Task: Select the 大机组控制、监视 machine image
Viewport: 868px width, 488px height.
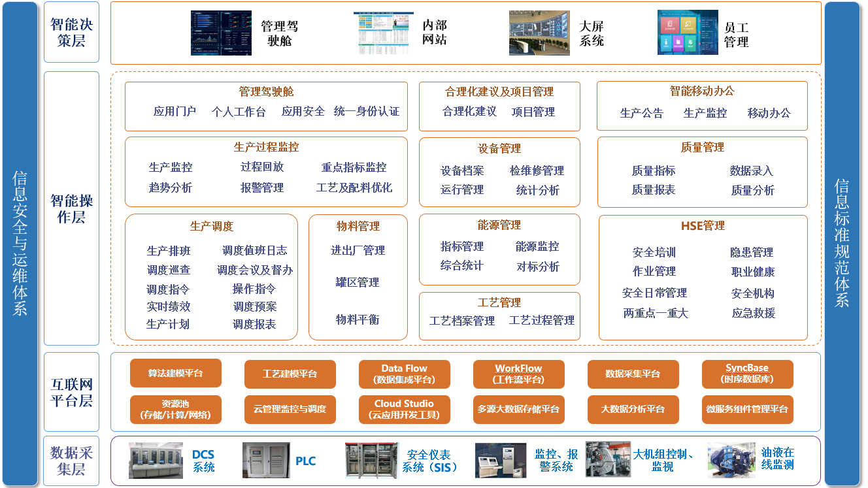Action: tap(608, 460)
